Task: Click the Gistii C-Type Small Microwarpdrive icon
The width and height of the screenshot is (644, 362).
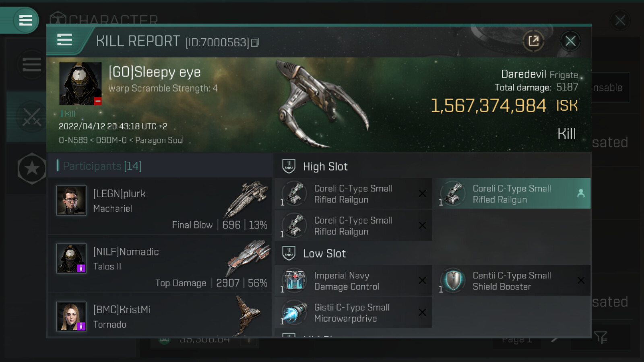Action: point(294,312)
